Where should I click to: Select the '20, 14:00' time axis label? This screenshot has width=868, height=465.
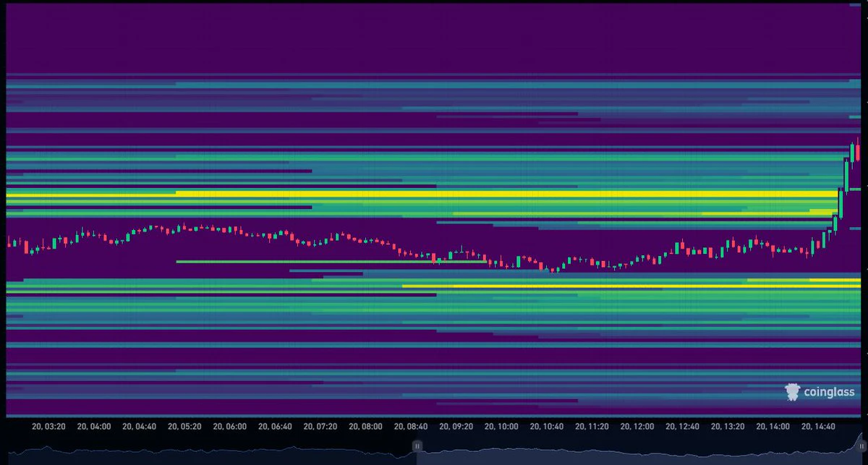click(774, 427)
